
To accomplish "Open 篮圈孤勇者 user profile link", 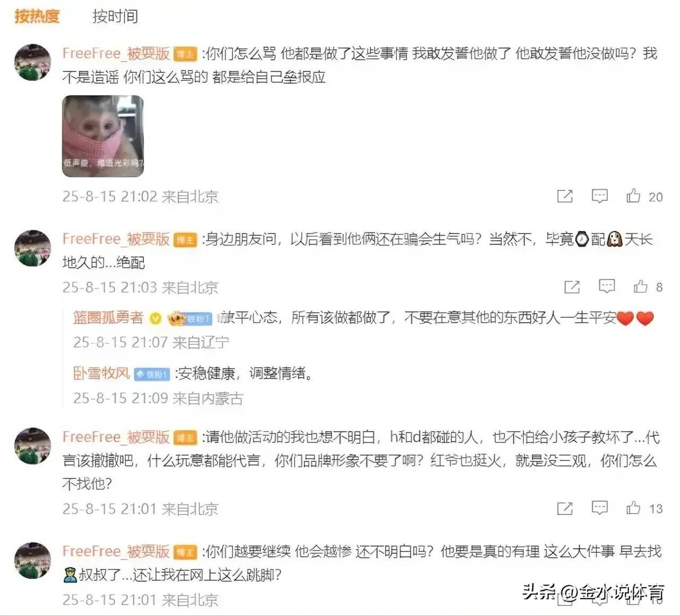I will [108, 318].
